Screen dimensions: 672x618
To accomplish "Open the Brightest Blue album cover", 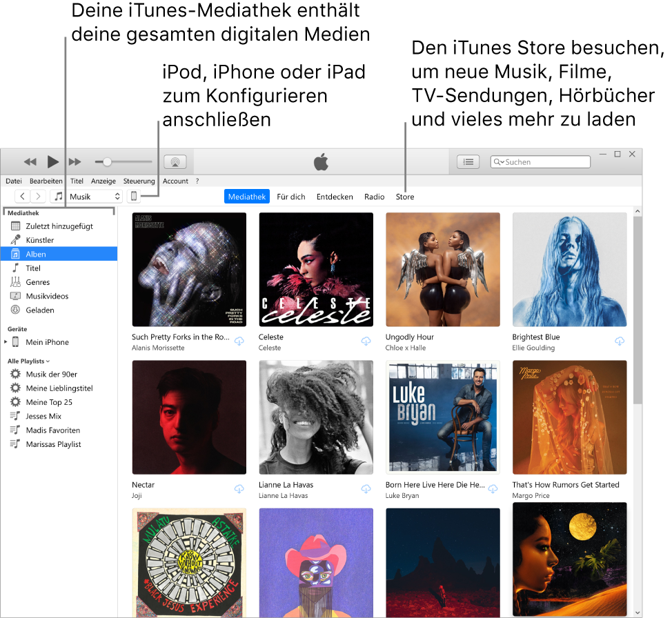I will click(x=570, y=270).
